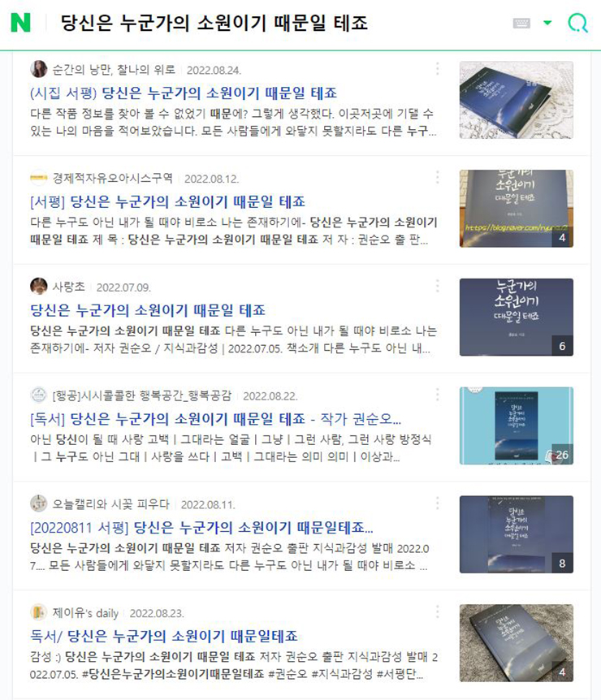
Task: Open the 경제적자유오아시스구역 blog name
Action: coord(113,178)
